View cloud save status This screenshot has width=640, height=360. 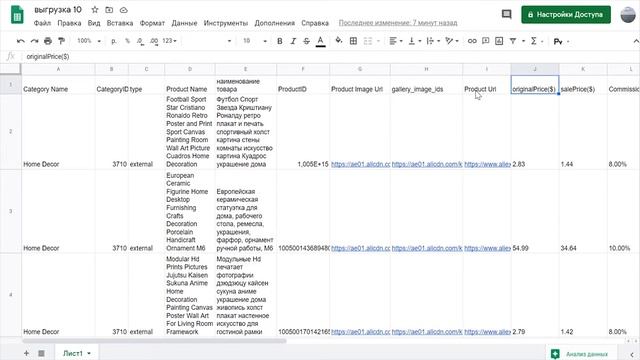pyautogui.click(x=124, y=9)
